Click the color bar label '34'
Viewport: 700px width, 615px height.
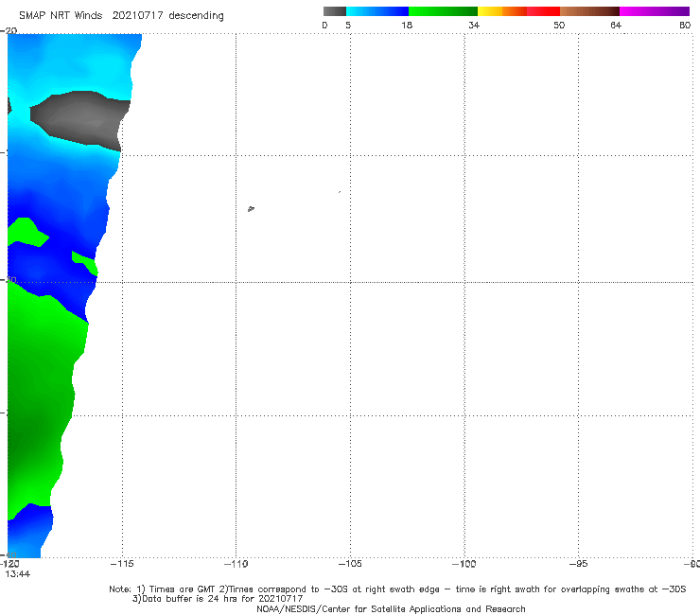(474, 25)
